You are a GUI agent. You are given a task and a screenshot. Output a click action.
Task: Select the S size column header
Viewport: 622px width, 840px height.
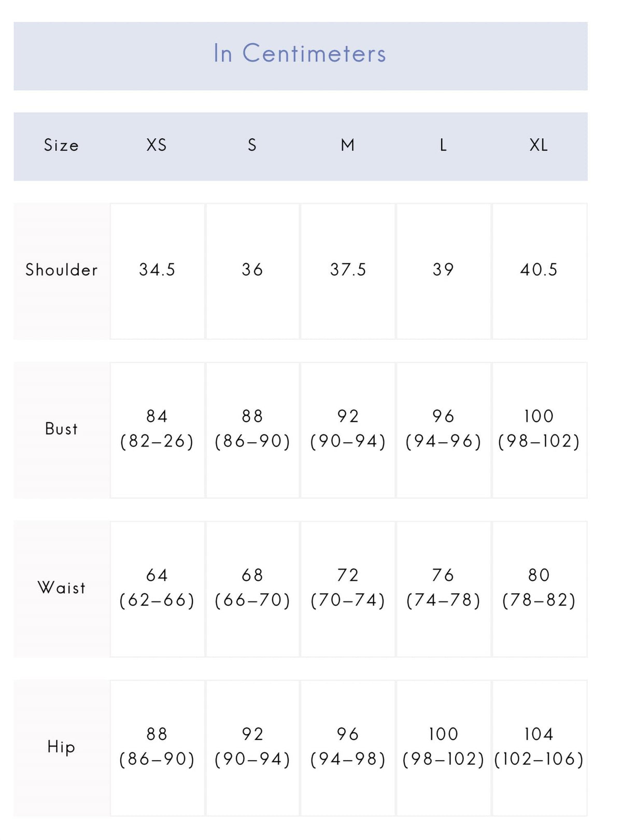click(x=252, y=145)
